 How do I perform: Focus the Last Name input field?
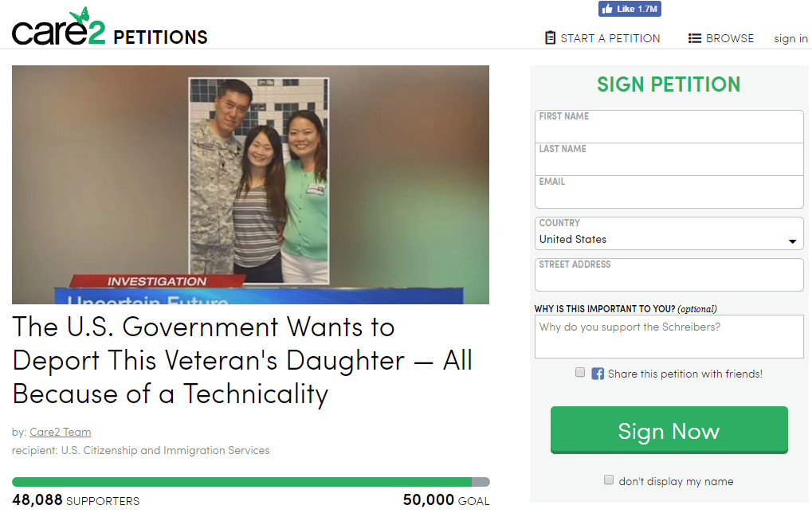point(669,159)
